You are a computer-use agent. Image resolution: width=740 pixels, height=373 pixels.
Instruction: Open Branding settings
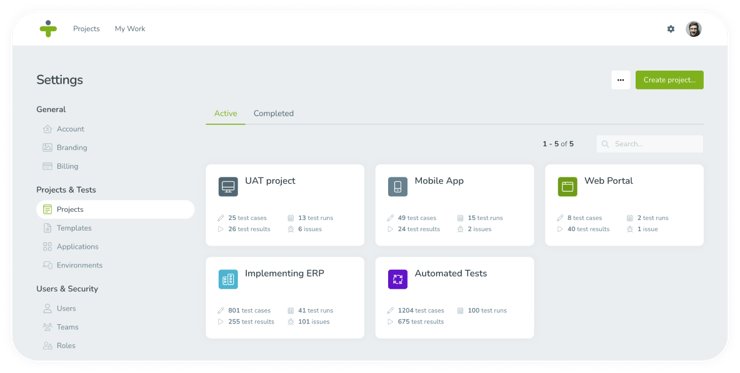click(x=72, y=147)
